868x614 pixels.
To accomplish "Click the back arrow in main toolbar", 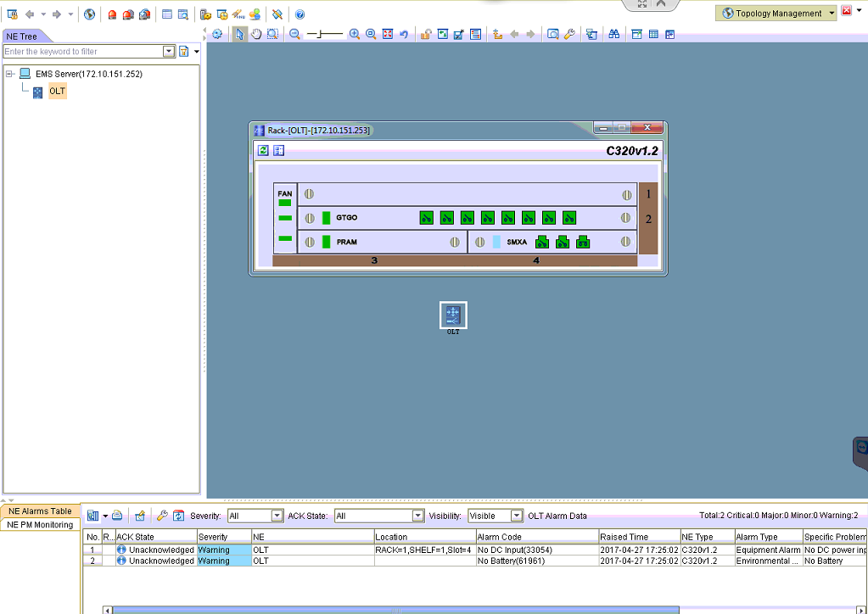I will point(30,14).
